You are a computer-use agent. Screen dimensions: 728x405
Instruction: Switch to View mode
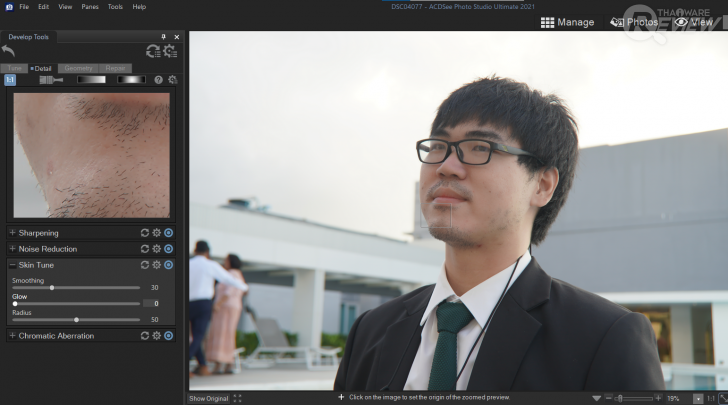(x=694, y=22)
